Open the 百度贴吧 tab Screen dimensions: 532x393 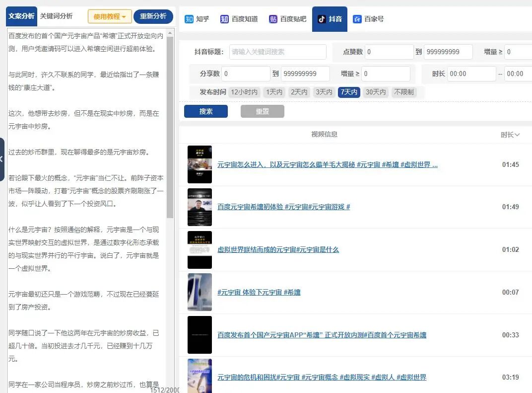click(x=288, y=19)
